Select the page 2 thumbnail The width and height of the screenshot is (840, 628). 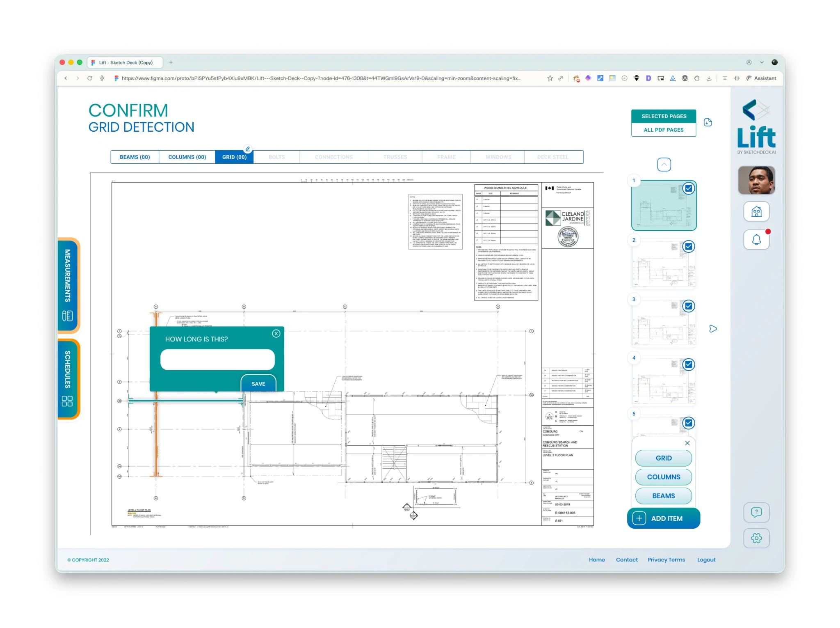click(x=664, y=264)
